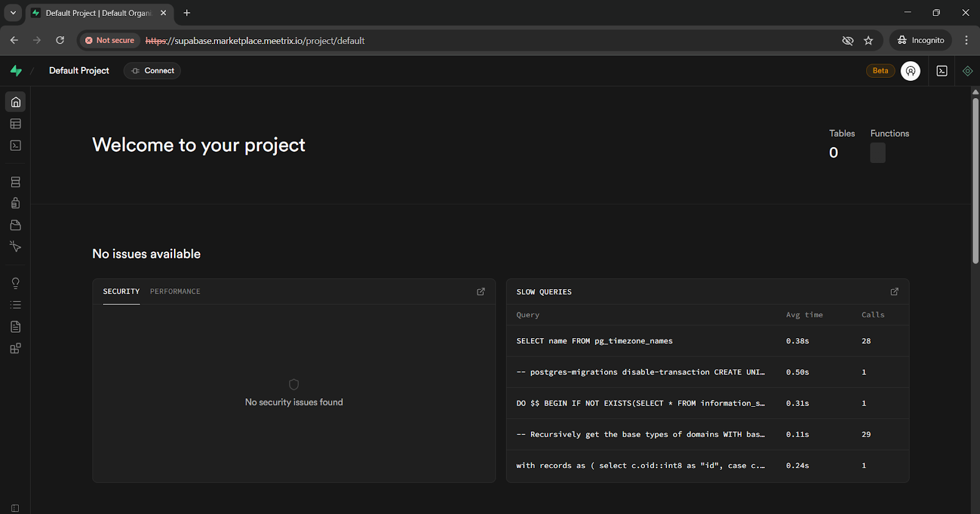Open slow queries external link icon
980x514 pixels.
point(894,292)
